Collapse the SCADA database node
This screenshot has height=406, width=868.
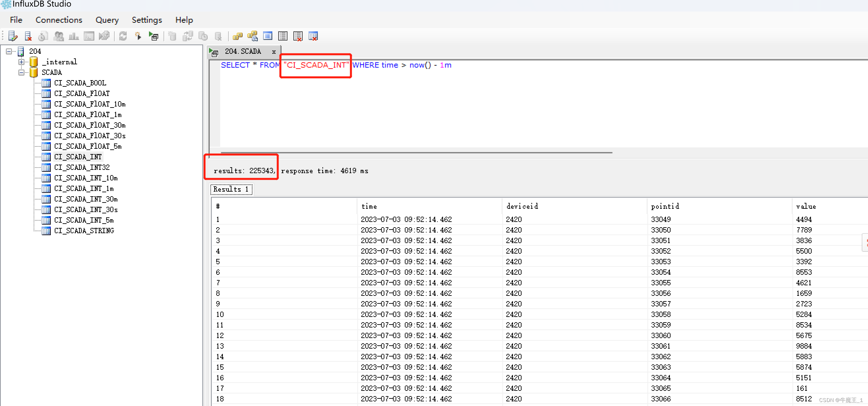[21, 72]
